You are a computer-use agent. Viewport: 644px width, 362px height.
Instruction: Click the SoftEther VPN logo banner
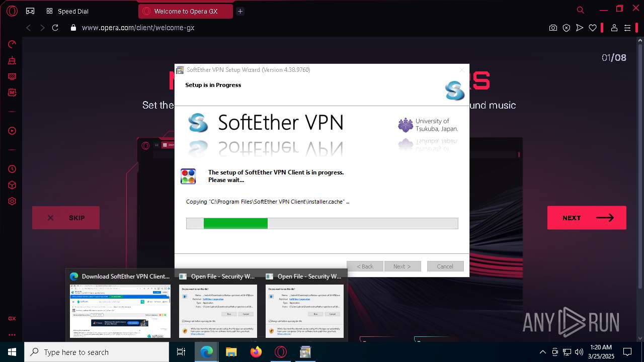click(x=266, y=123)
